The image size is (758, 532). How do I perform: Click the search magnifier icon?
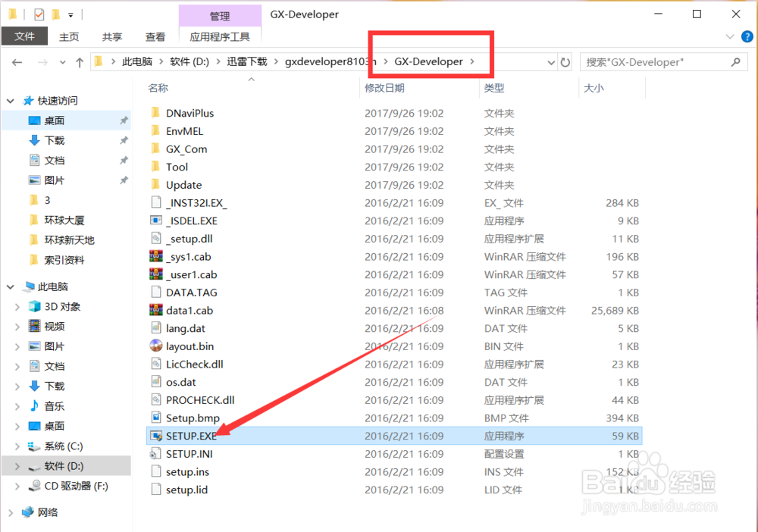point(735,62)
